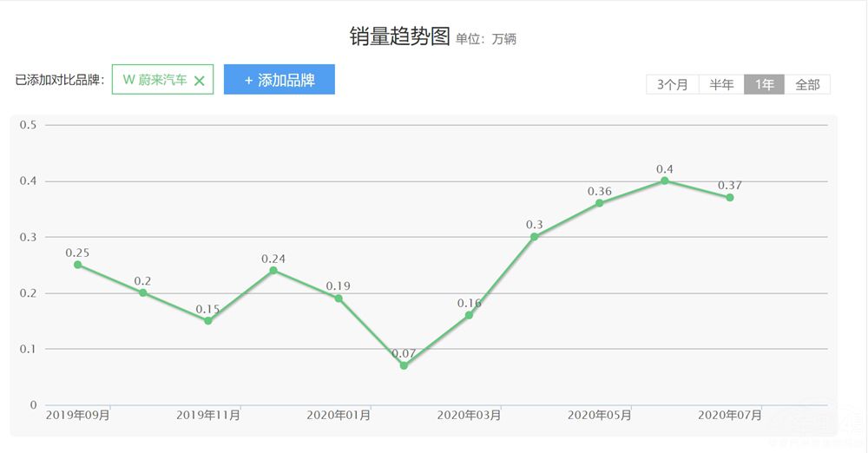868x453 pixels.
Task: Click the 0.25 data point for 2019年09月
Action: tap(77, 265)
